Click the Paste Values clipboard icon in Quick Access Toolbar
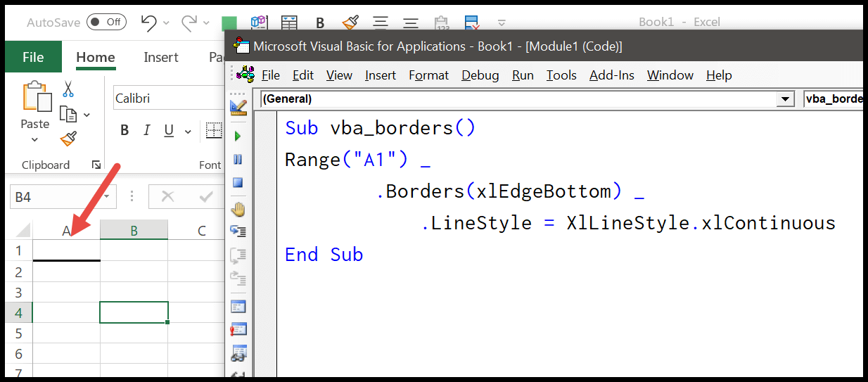Viewport: 868px width, 382px height. pyautogui.click(x=441, y=23)
